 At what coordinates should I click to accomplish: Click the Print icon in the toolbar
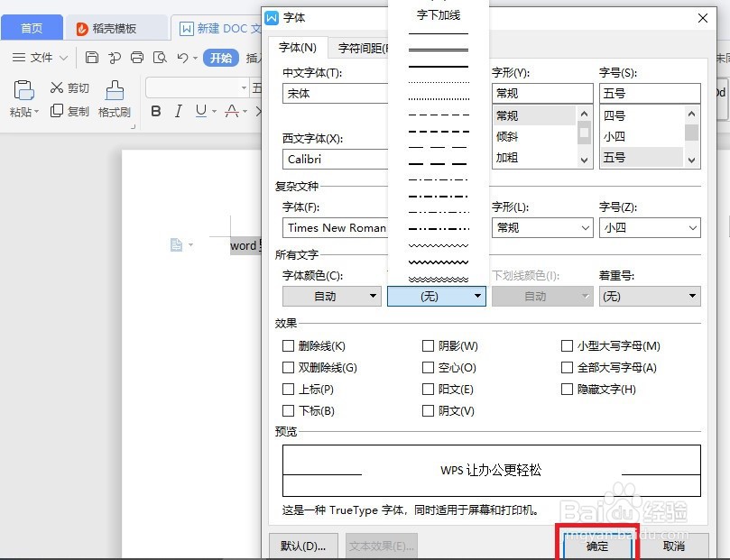point(137,57)
